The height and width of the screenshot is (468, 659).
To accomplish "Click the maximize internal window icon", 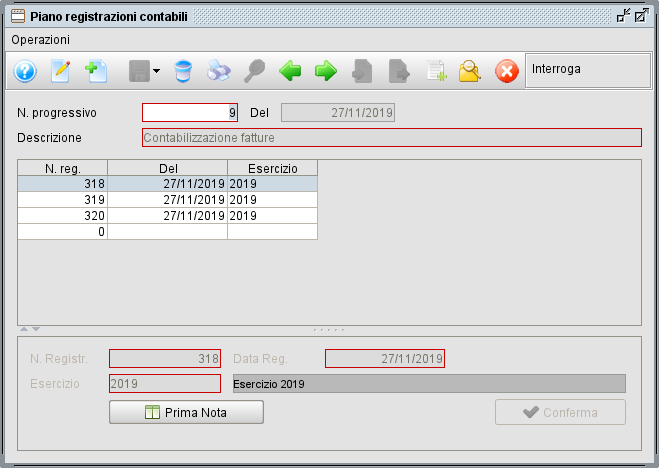I will [642, 16].
